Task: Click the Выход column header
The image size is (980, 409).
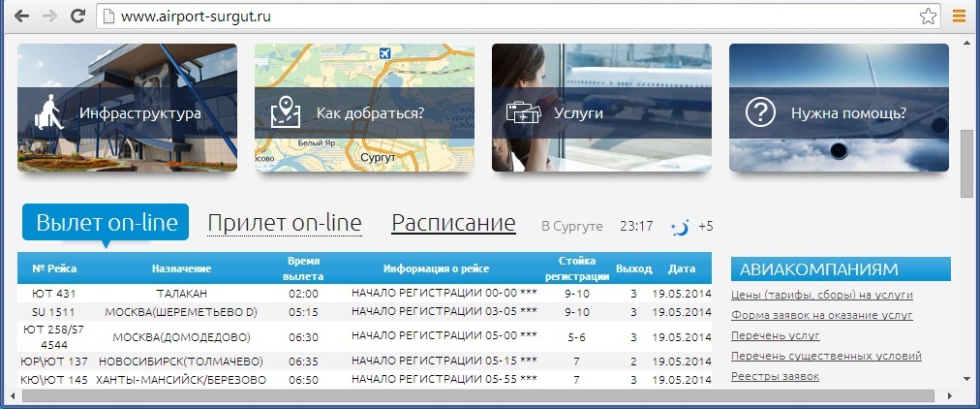Action: pyautogui.click(x=633, y=268)
